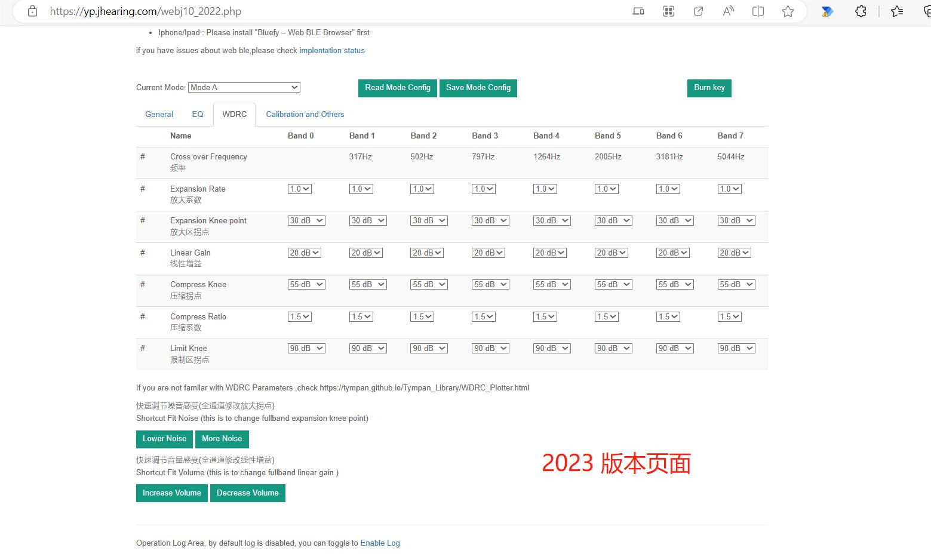This screenshot has width=931, height=560.
Task: Click the send tab to devices icon
Action: (x=638, y=11)
